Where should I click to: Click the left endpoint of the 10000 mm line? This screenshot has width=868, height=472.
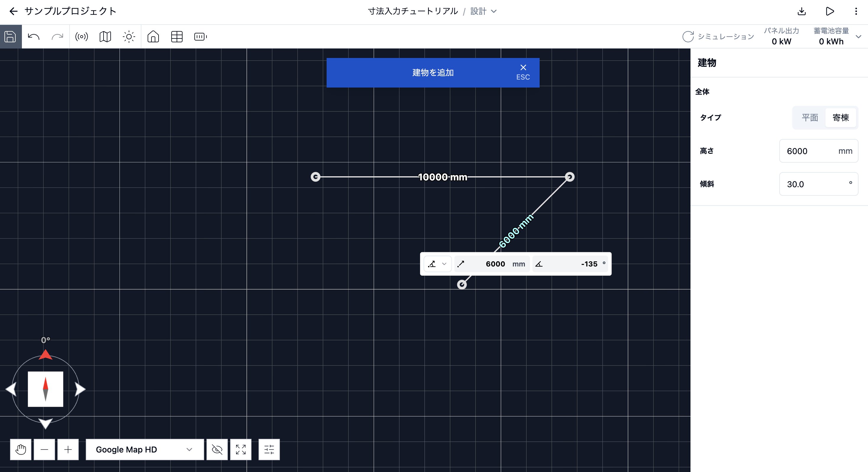point(315,177)
